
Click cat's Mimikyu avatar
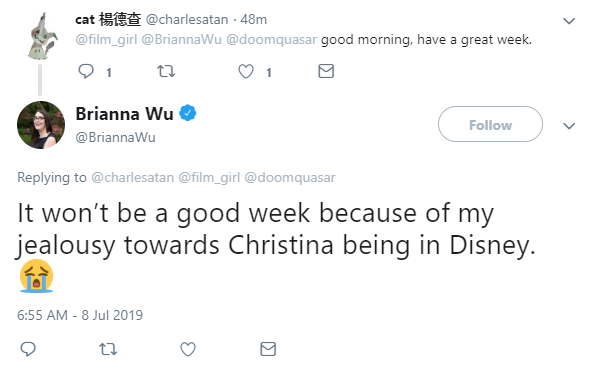coord(42,37)
